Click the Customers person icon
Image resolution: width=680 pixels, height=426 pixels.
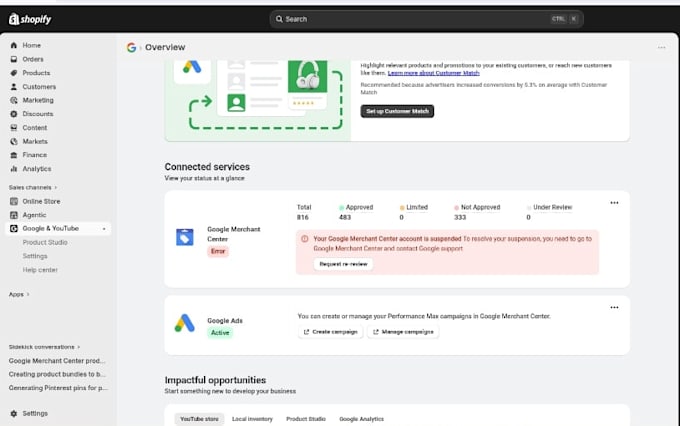point(14,87)
